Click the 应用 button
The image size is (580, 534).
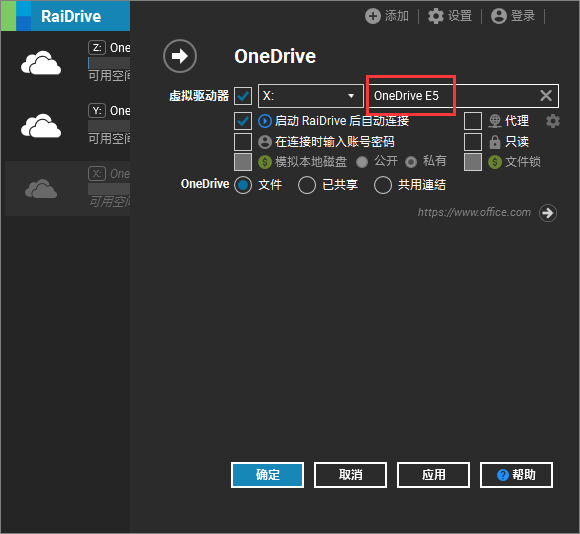[434, 475]
